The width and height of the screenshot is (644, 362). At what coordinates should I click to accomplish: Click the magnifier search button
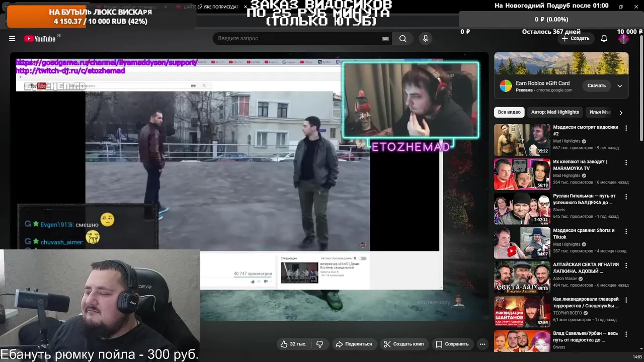pos(403,39)
